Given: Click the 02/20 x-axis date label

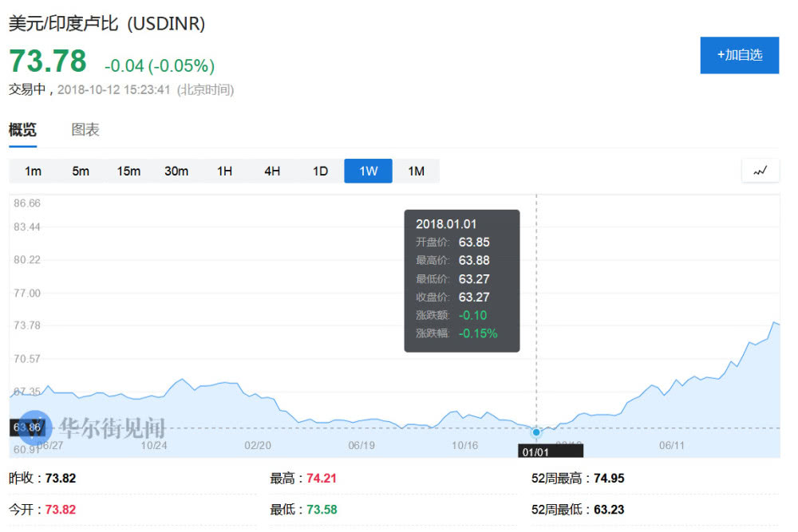Looking at the screenshot, I should point(258,446).
